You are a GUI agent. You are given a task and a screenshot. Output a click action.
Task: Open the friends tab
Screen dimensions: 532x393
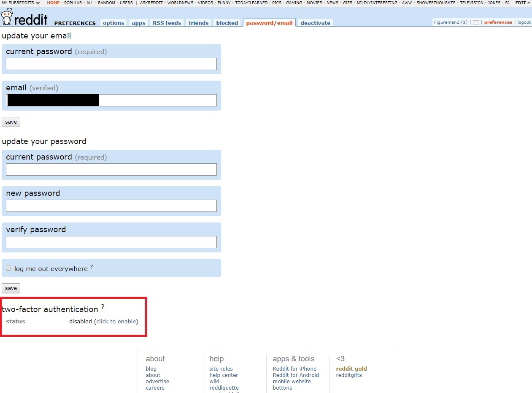coord(199,23)
